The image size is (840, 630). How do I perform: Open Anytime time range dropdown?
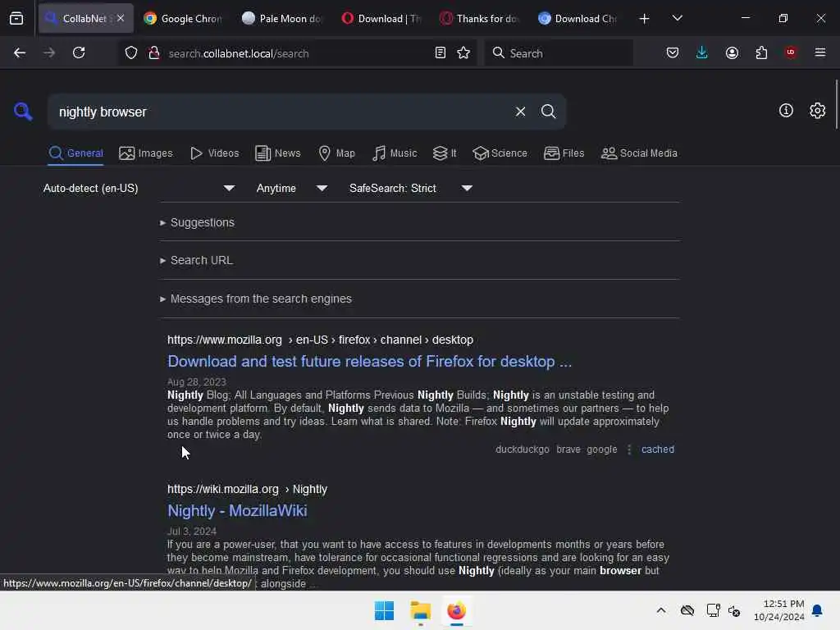click(x=291, y=188)
